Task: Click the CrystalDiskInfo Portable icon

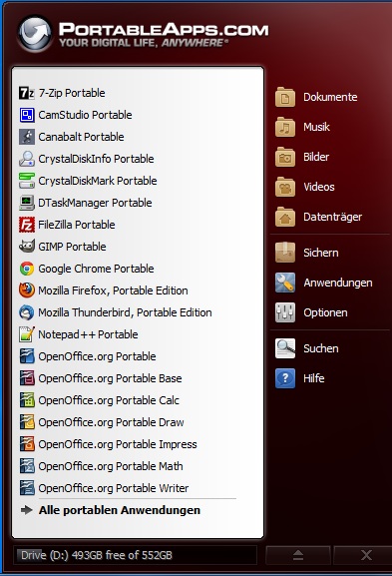Action: 27,159
